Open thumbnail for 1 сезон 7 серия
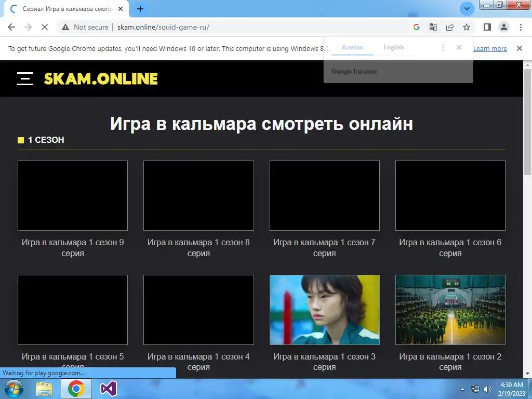532x399 pixels. [x=325, y=195]
